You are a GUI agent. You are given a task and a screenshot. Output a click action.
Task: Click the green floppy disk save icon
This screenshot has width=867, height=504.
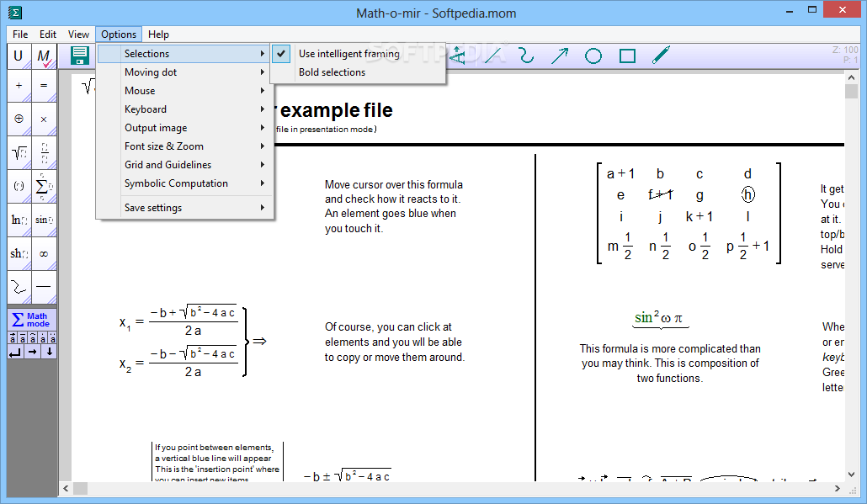tap(80, 56)
